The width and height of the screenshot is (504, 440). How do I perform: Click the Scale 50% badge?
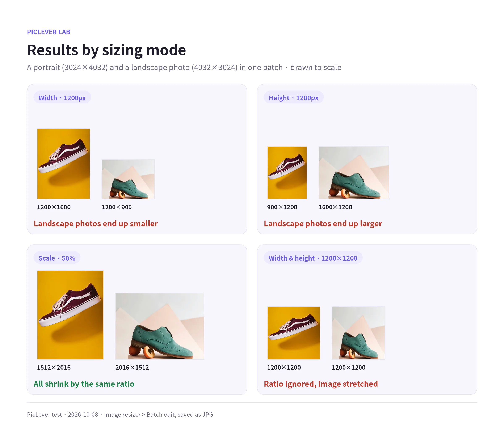click(57, 258)
